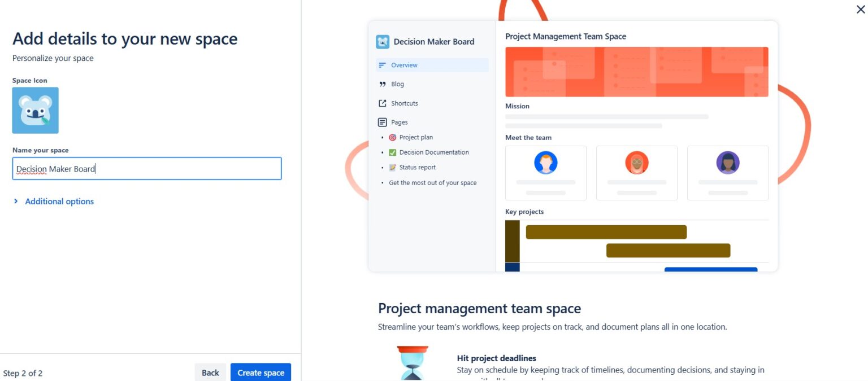Click the 'Status report' page label
868x381 pixels.
click(418, 168)
